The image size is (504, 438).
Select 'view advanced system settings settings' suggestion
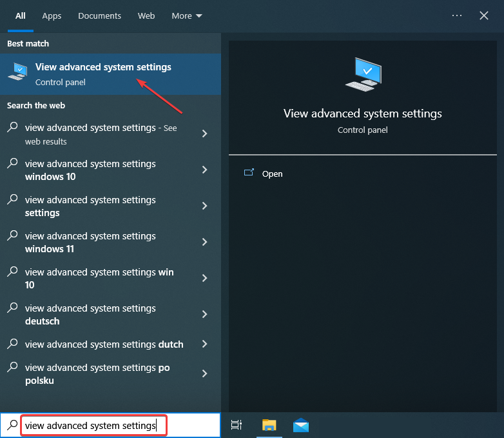coord(110,206)
